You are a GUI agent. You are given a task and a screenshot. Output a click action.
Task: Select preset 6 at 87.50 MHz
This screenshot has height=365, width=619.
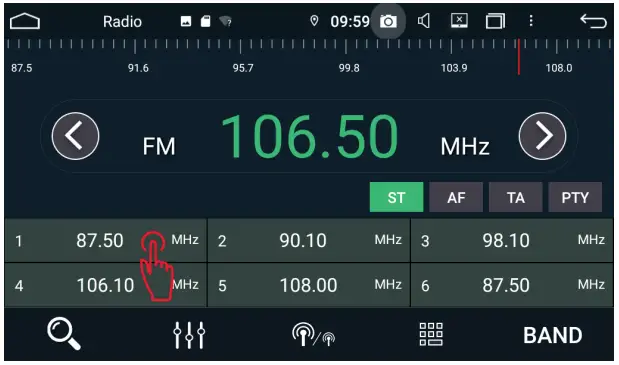pyautogui.click(x=512, y=285)
